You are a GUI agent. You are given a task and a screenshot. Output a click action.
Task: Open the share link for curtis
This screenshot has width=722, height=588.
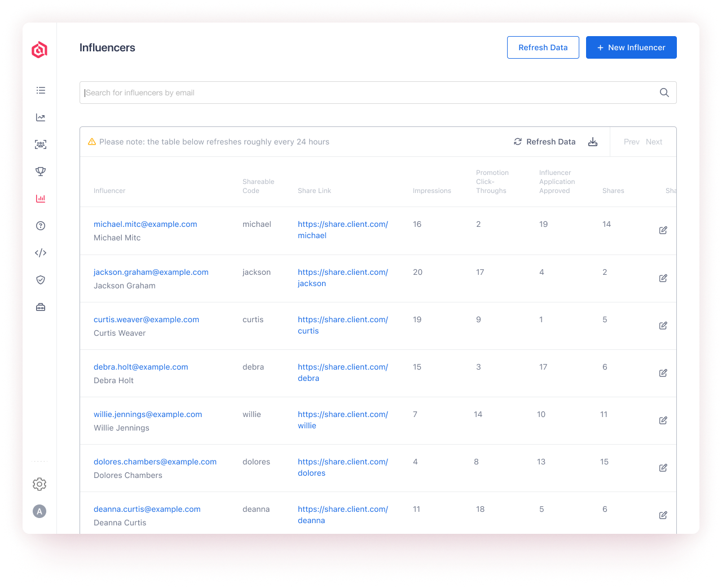coord(342,325)
